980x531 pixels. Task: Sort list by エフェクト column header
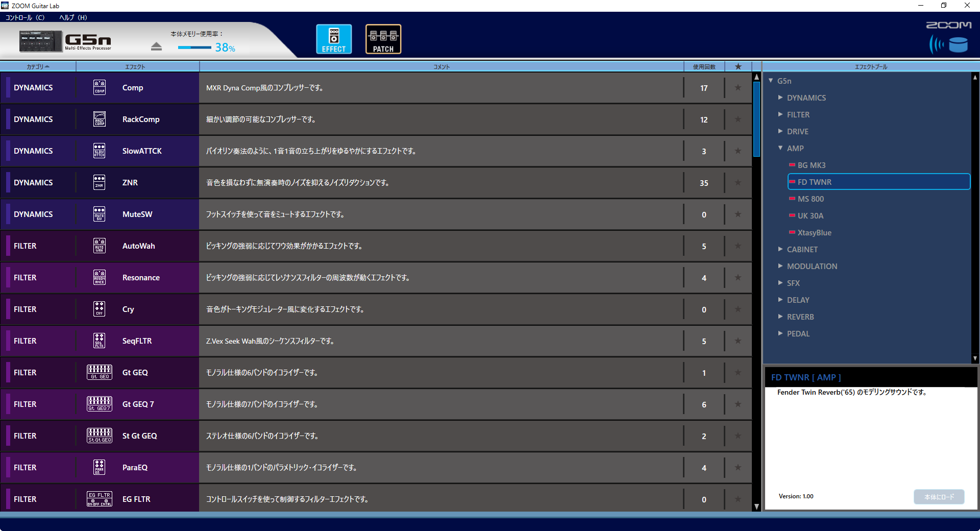[137, 66]
